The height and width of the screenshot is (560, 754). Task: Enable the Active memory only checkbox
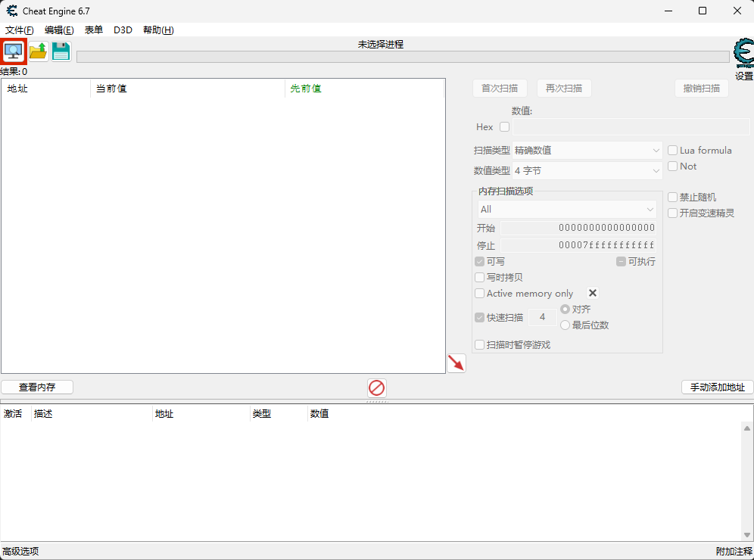[x=479, y=294]
